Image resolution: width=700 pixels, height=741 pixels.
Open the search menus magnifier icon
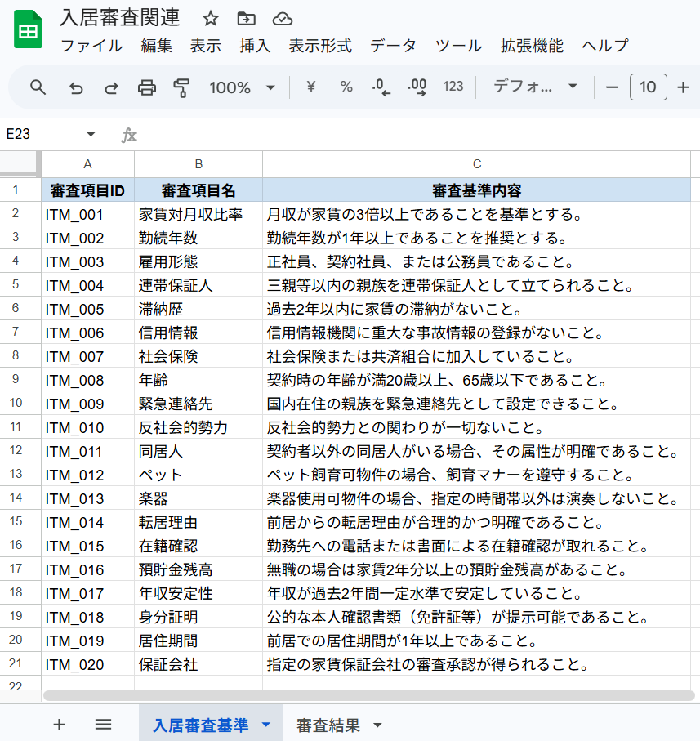click(38, 87)
